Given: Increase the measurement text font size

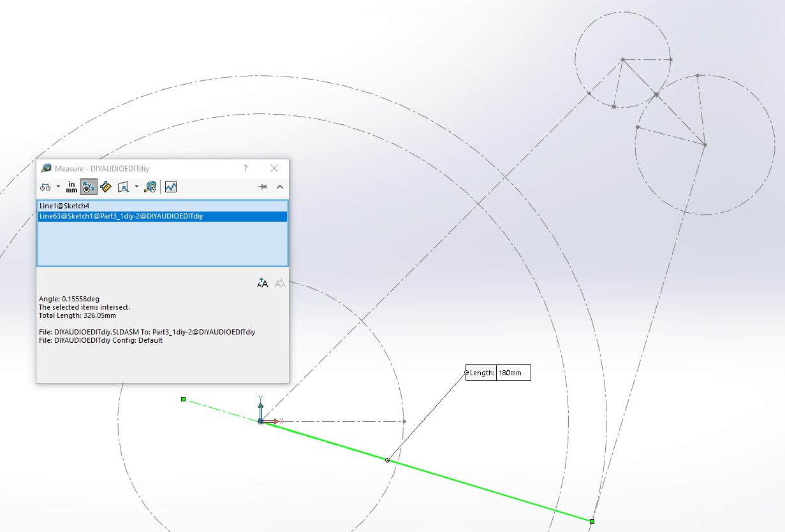Looking at the screenshot, I should 263,284.
